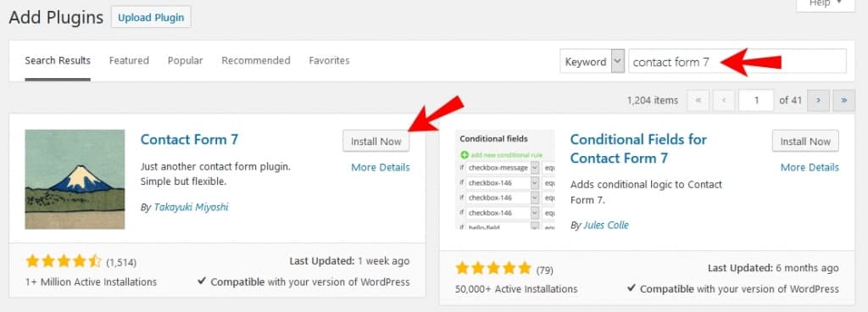
Task: Click the "1+ Million Active Installations" text
Action: pos(92,281)
